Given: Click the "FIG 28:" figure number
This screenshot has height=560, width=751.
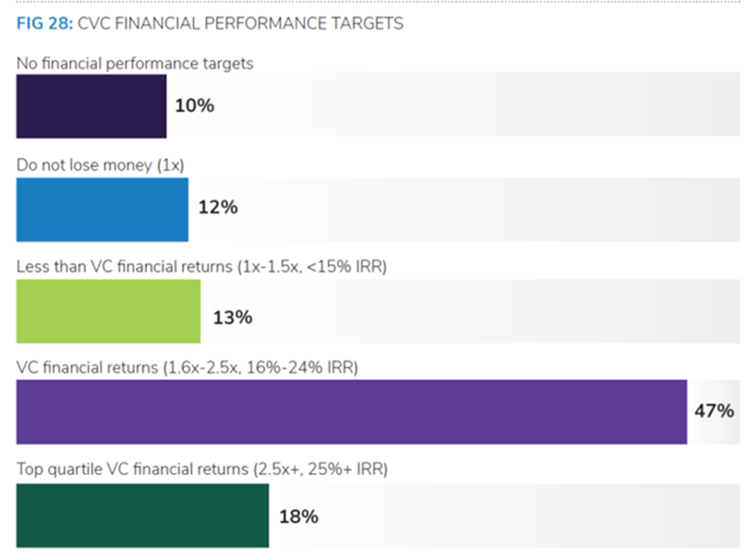Looking at the screenshot, I should click(x=45, y=23).
